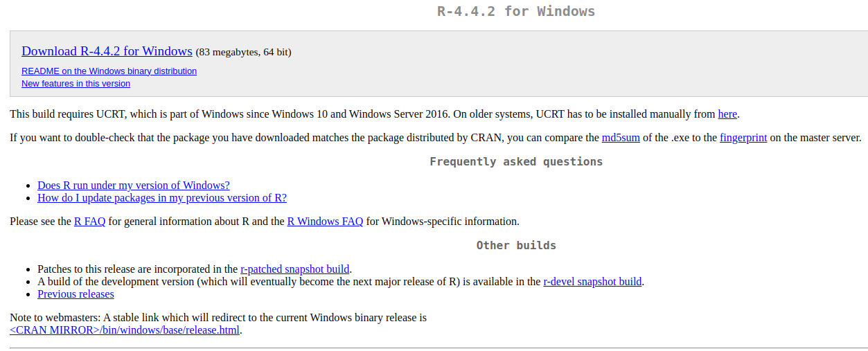Visit the R FAQ link
This screenshot has width=868, height=351.
coord(90,222)
